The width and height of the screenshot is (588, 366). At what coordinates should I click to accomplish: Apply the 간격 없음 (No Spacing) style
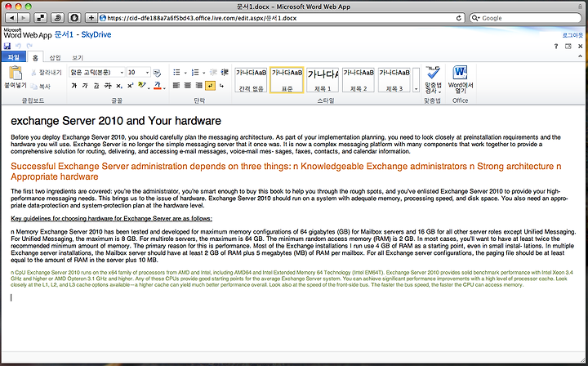(251, 80)
